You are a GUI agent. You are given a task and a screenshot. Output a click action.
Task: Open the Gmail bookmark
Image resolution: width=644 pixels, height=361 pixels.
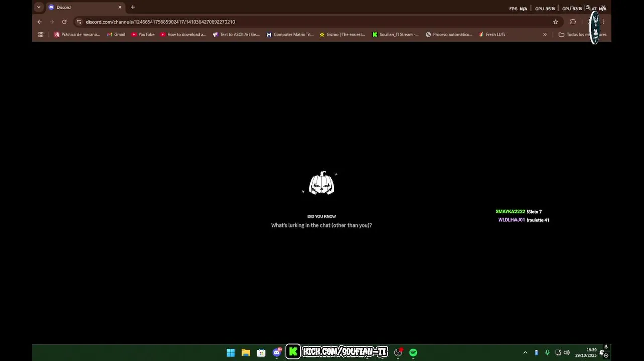(x=116, y=35)
